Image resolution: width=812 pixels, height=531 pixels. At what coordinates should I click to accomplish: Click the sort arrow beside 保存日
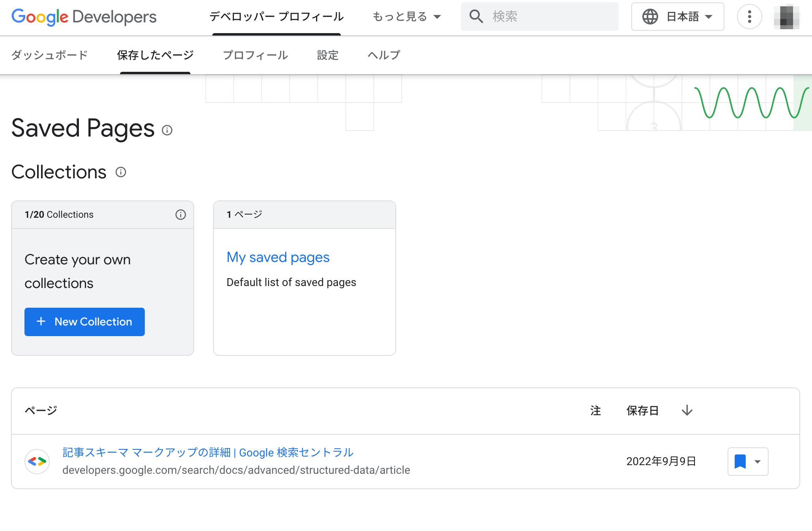point(687,411)
